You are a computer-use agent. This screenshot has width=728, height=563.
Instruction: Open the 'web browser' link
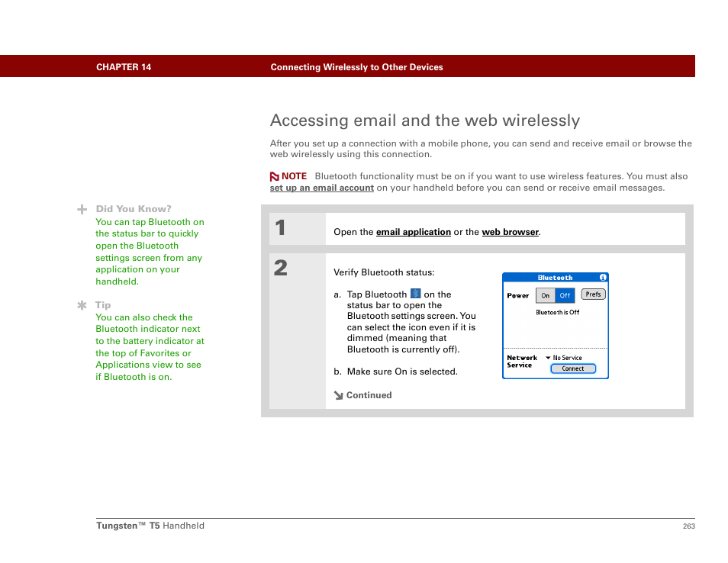click(511, 232)
